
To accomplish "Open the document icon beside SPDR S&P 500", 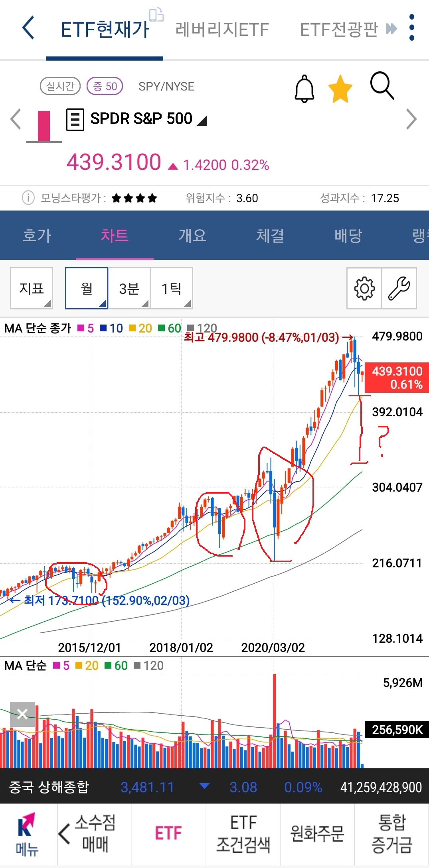I will pos(75,120).
